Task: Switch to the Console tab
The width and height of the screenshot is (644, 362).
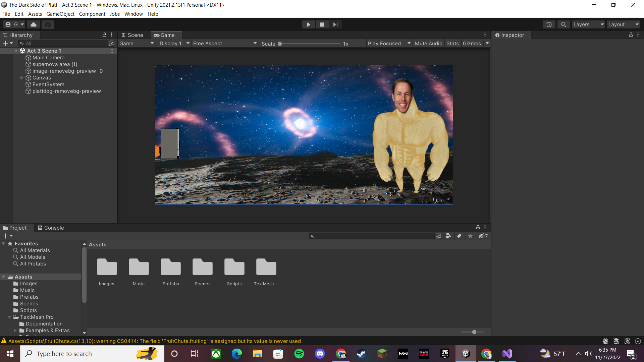Action: point(51,228)
